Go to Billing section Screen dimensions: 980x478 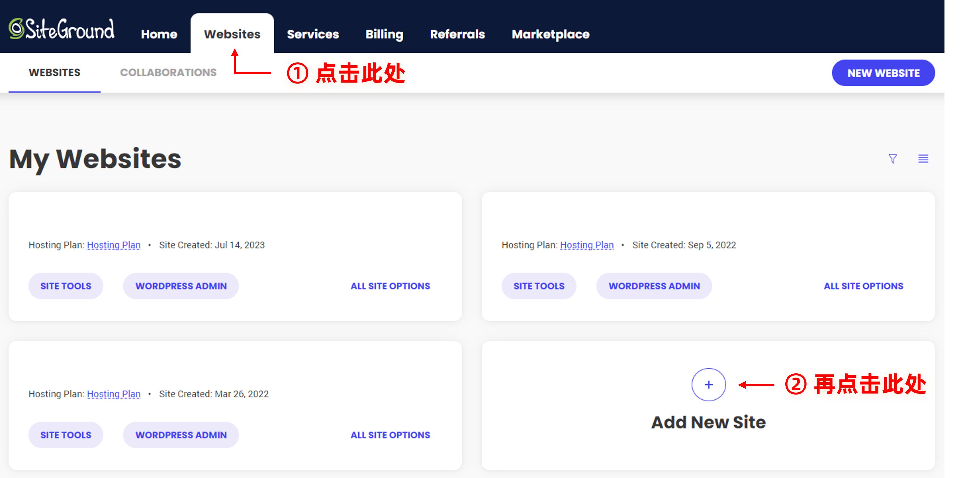coord(384,35)
